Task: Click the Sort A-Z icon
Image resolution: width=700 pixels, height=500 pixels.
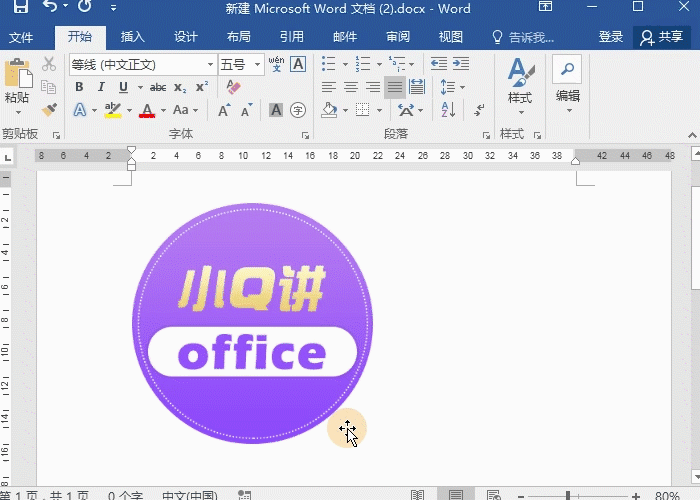Action: pos(448,110)
